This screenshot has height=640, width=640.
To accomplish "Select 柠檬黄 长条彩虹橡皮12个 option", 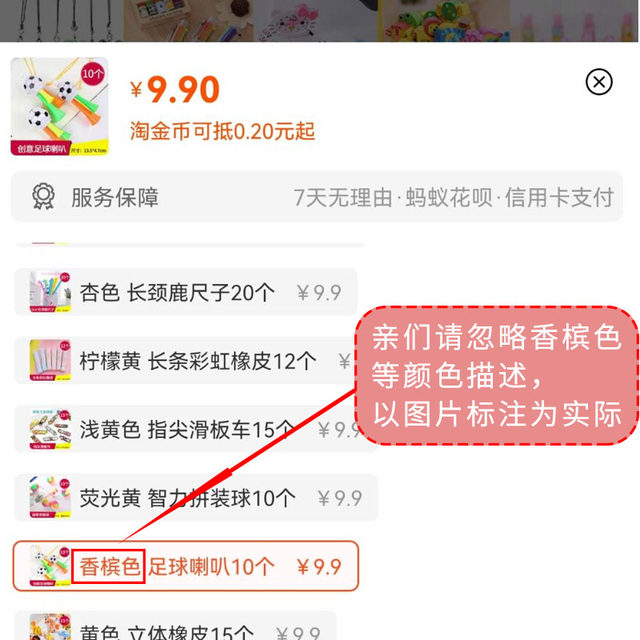I will [x=186, y=360].
